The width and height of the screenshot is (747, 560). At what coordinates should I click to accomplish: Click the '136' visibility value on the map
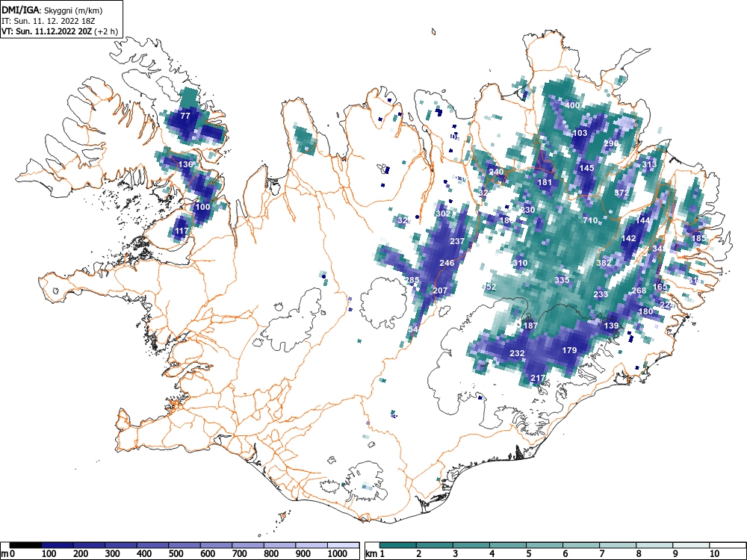click(x=185, y=164)
